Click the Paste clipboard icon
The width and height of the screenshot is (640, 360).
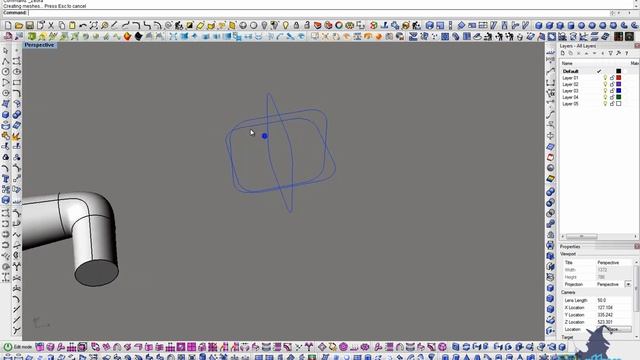coord(72,25)
